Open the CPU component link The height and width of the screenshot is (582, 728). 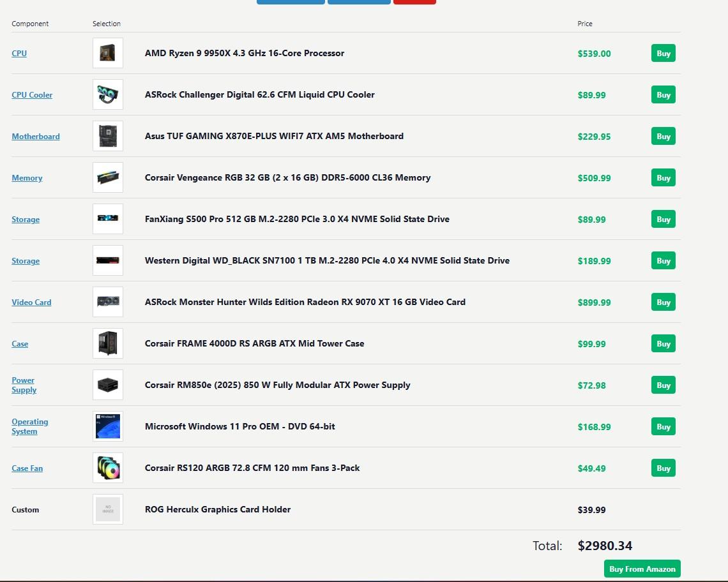[19, 54]
